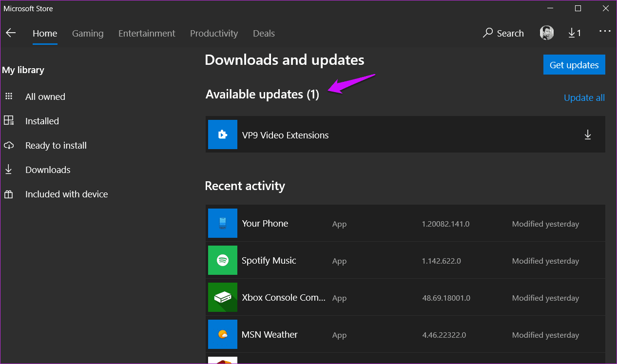Click the My library heading

tap(23, 70)
